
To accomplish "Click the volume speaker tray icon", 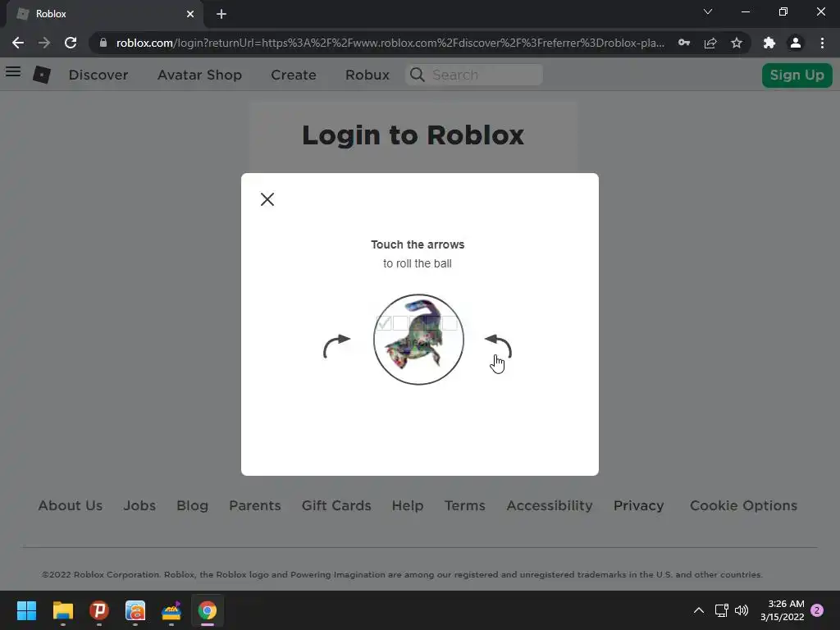I will 742,610.
